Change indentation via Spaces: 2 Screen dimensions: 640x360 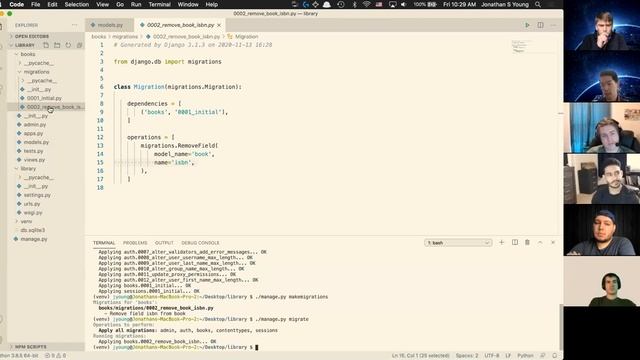click(467, 356)
